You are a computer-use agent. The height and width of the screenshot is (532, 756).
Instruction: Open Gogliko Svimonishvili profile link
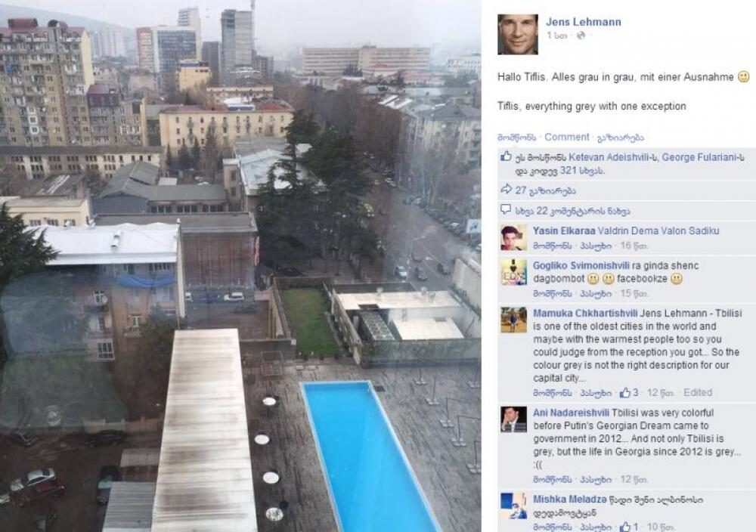(x=581, y=265)
